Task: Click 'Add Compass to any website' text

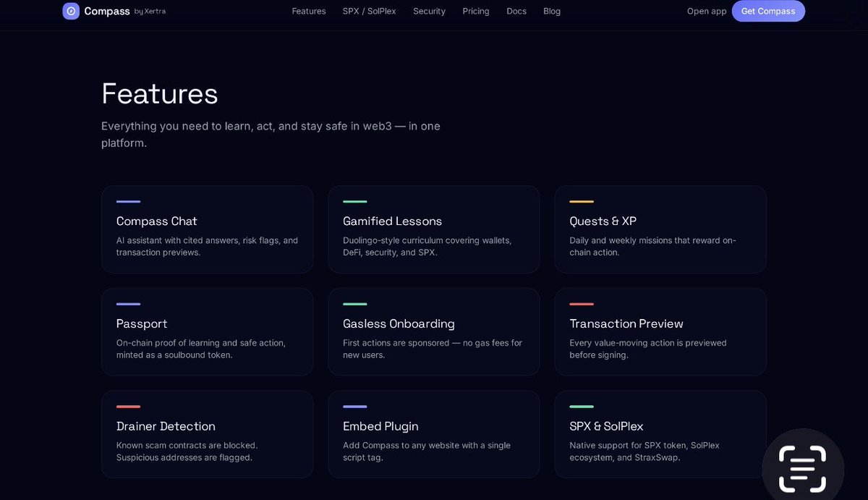Action: click(x=427, y=452)
